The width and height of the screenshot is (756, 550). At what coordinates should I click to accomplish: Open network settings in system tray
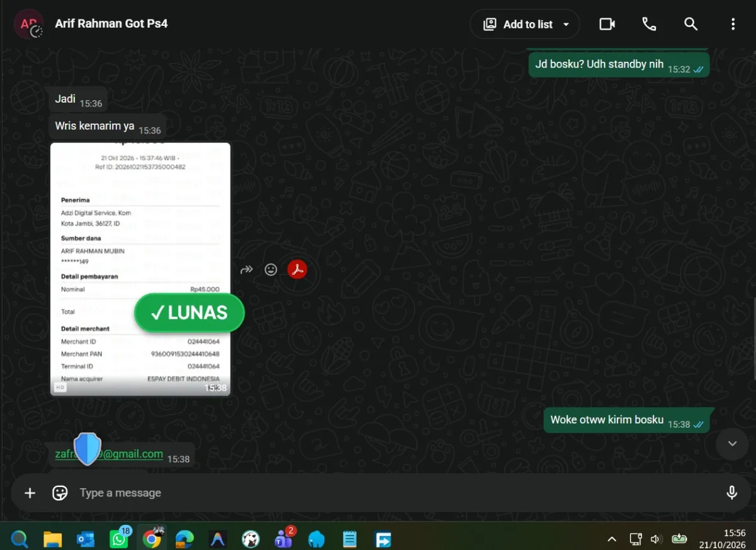point(636,539)
